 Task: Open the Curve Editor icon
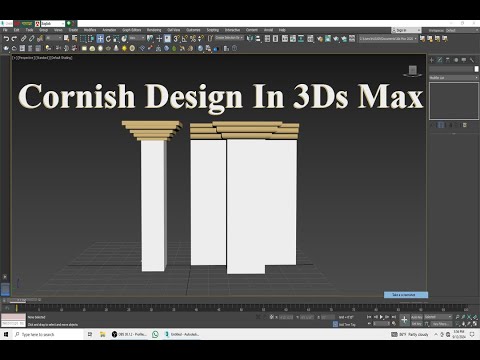click(x=293, y=39)
